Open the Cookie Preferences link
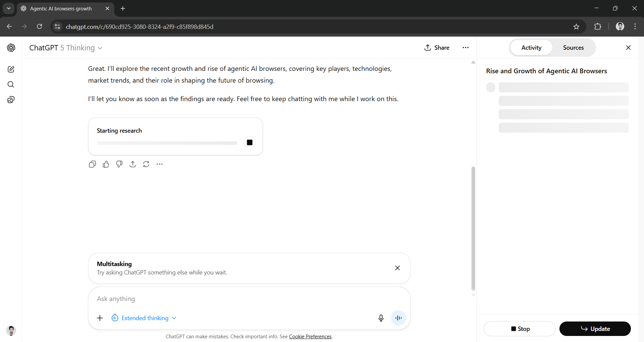 [x=310, y=336]
